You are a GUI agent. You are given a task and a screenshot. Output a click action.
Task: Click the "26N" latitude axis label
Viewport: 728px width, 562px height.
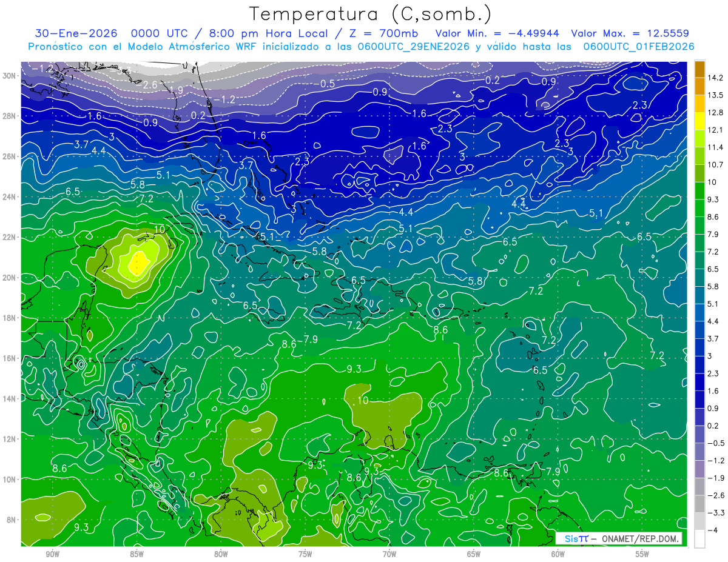click(x=9, y=156)
